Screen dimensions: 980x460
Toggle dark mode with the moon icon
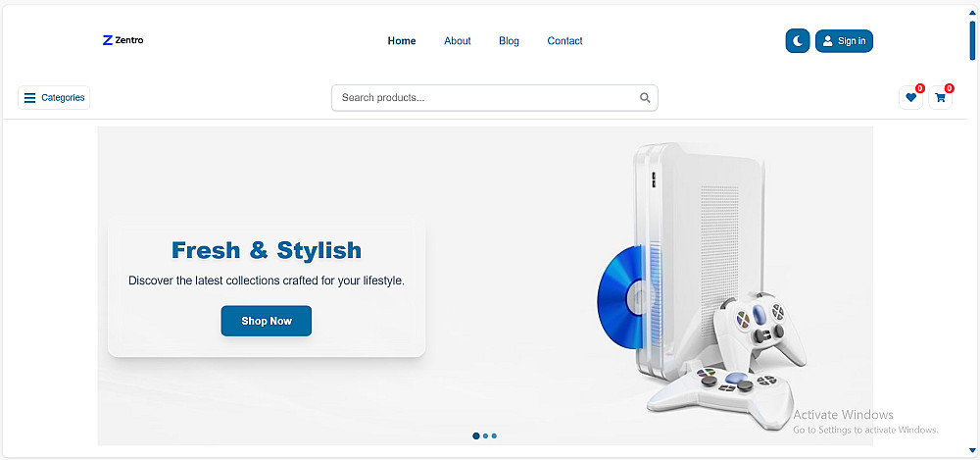pos(798,40)
